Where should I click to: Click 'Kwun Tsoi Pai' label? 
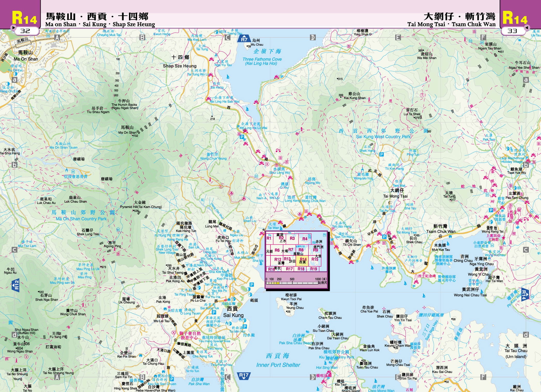(291, 299)
